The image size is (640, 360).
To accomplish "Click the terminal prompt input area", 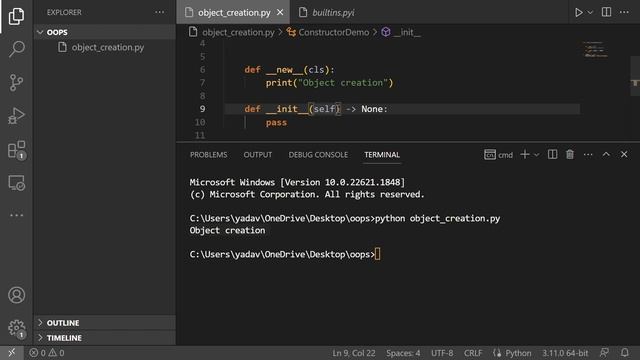I will coord(377,254).
